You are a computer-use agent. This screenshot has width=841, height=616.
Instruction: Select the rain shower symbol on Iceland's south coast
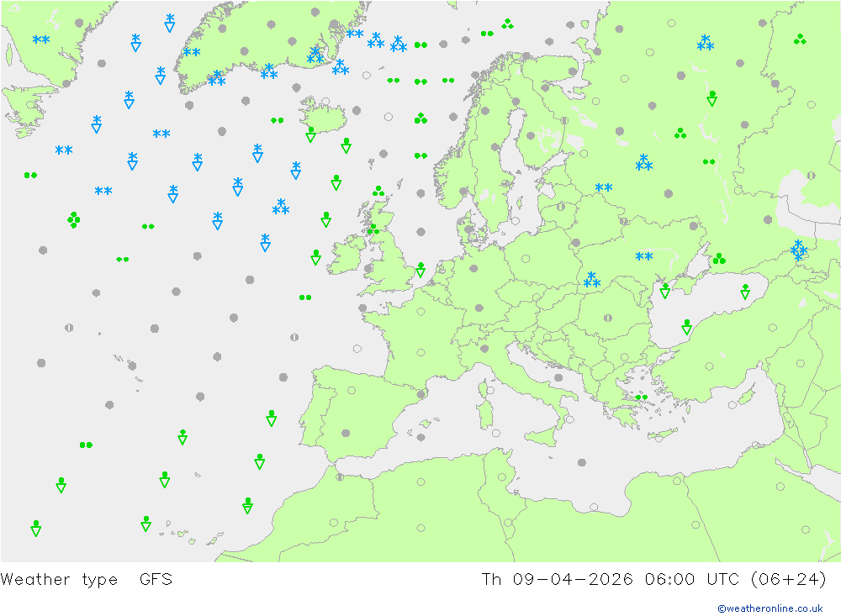tap(310, 134)
